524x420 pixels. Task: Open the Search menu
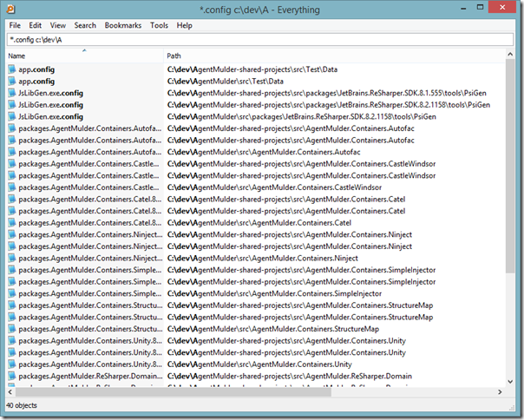85,25
